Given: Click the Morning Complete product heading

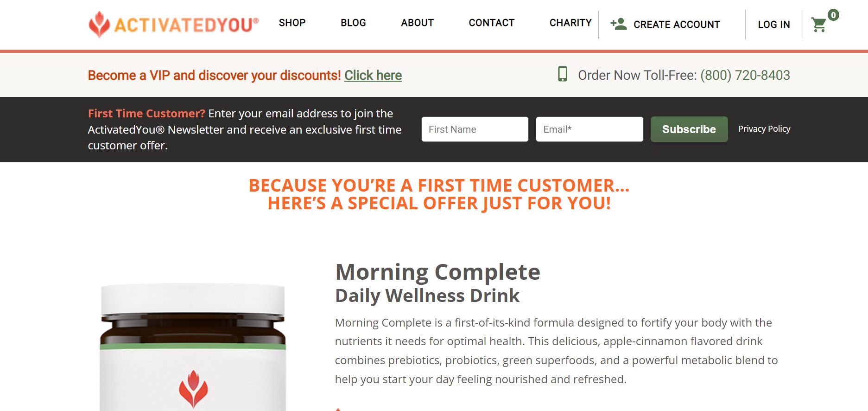Looking at the screenshot, I should (x=437, y=272).
